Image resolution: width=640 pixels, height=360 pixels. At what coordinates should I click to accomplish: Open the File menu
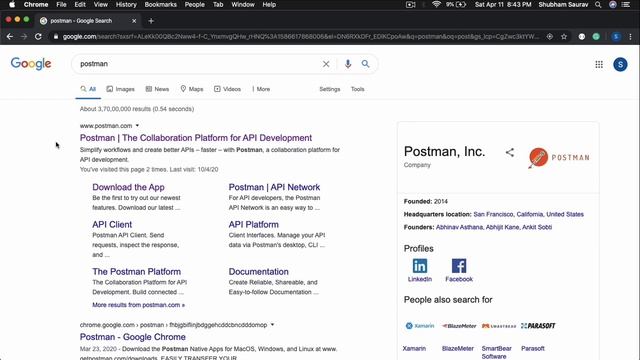pyautogui.click(x=61, y=4)
